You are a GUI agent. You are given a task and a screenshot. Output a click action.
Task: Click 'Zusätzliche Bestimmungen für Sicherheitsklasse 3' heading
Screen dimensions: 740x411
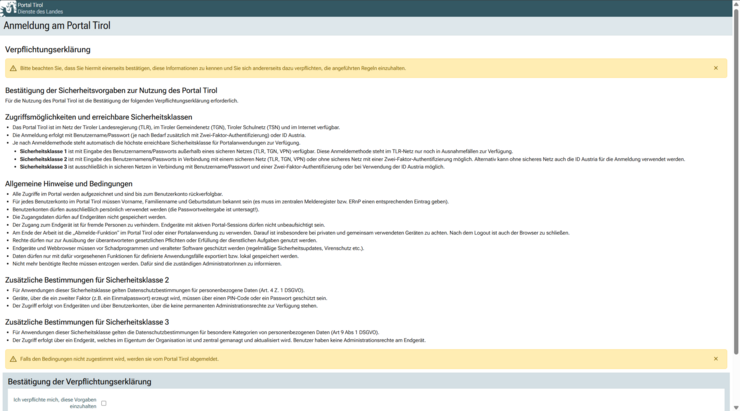click(87, 322)
